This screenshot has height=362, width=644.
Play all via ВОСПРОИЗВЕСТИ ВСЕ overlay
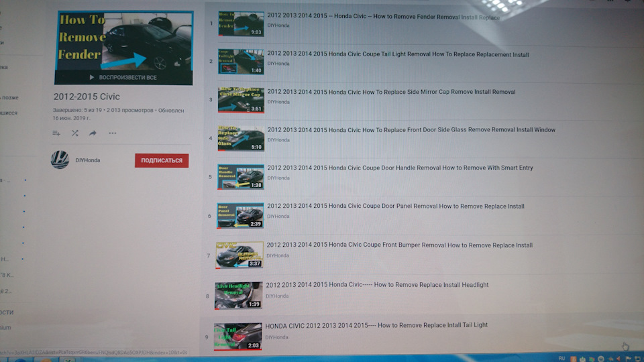click(123, 77)
